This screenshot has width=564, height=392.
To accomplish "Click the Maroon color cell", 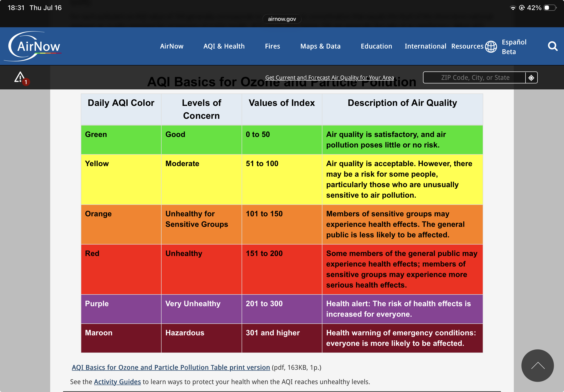I will [x=121, y=338].
